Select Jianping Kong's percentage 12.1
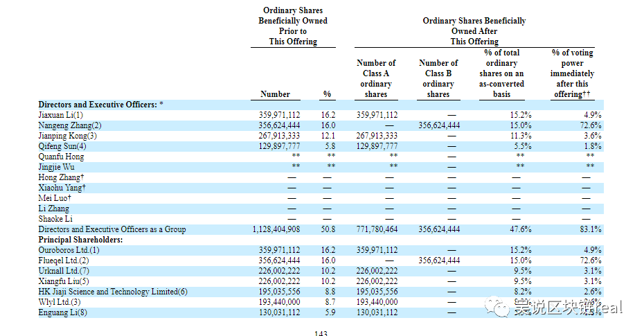 328,136
